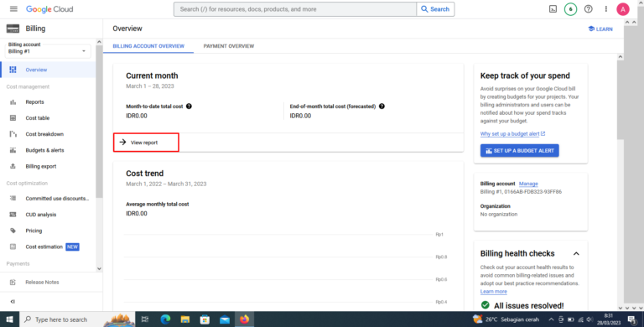Switch to Billing Account Overview tab
The image size is (644, 327).
click(148, 46)
